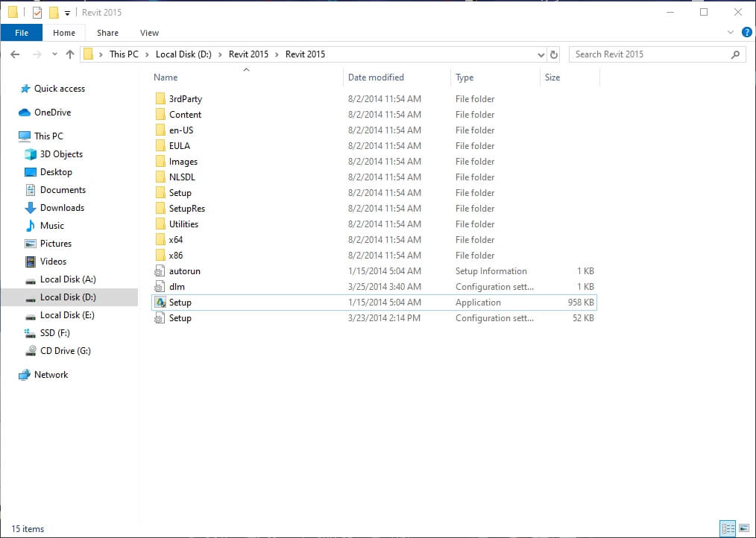Select the SetupRes folder name

(x=187, y=209)
